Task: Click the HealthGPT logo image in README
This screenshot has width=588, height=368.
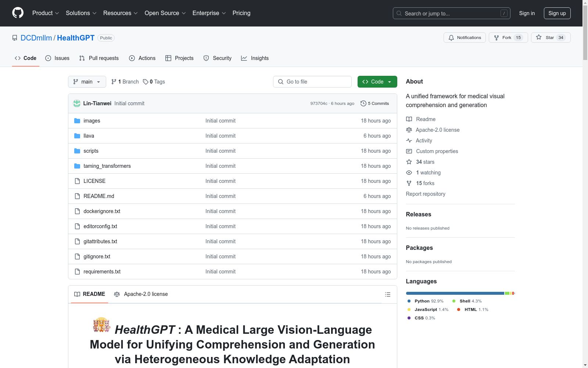Action: pyautogui.click(x=101, y=325)
